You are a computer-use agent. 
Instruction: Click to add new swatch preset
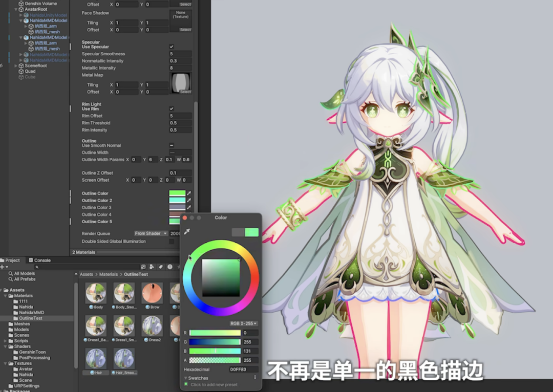tap(214, 385)
